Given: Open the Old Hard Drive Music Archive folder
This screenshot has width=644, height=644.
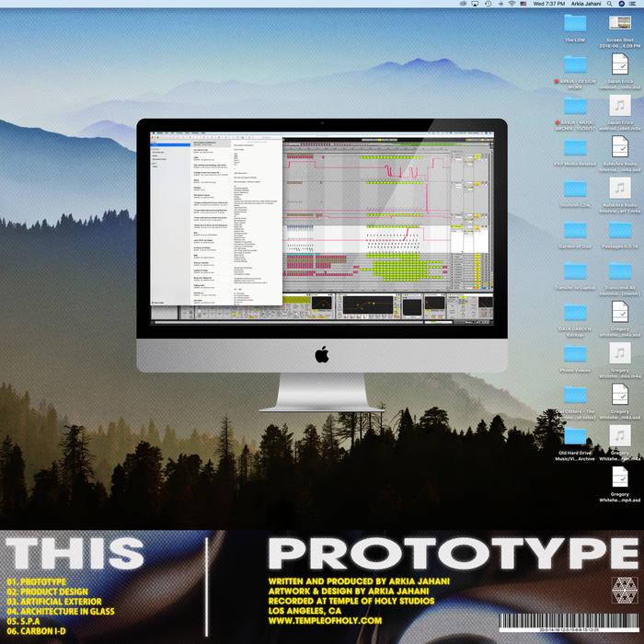Looking at the screenshot, I should tap(575, 436).
